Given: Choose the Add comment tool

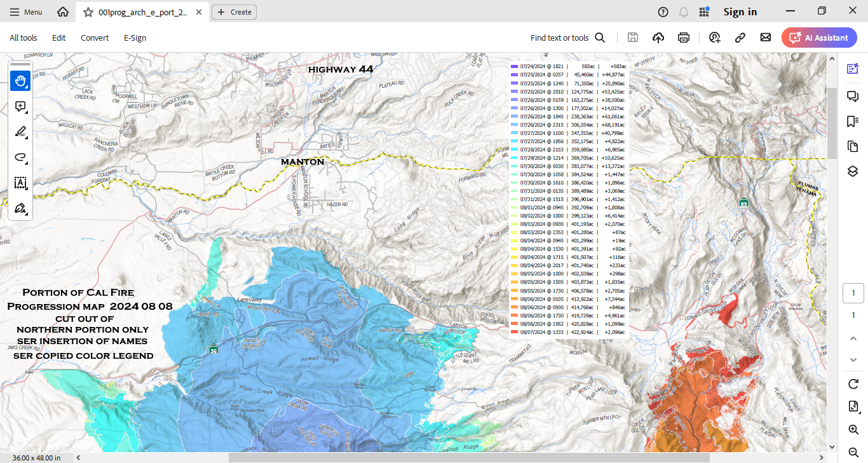Looking at the screenshot, I should (x=20, y=106).
